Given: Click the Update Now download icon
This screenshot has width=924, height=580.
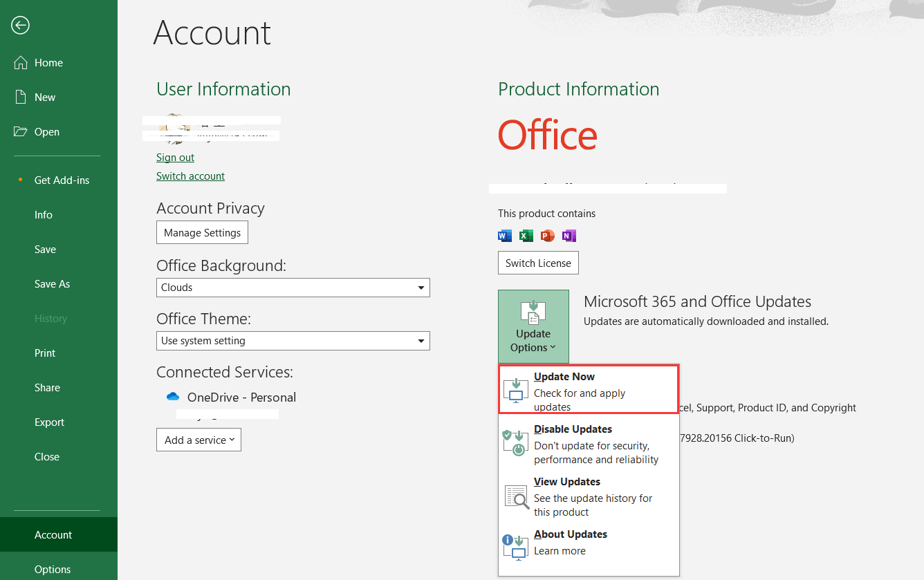Looking at the screenshot, I should click(x=516, y=391).
